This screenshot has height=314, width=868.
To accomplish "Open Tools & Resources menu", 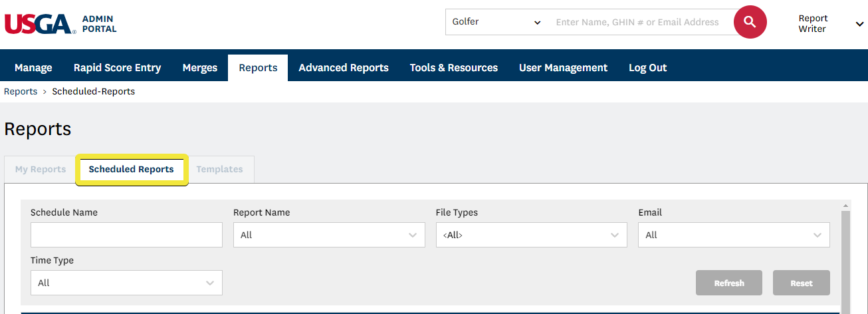I will point(453,68).
